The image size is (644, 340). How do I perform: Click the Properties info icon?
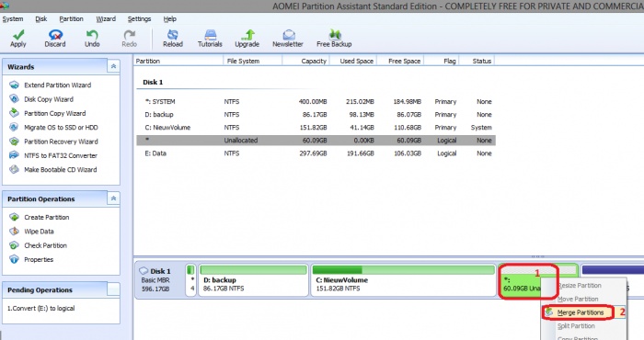[x=15, y=259]
